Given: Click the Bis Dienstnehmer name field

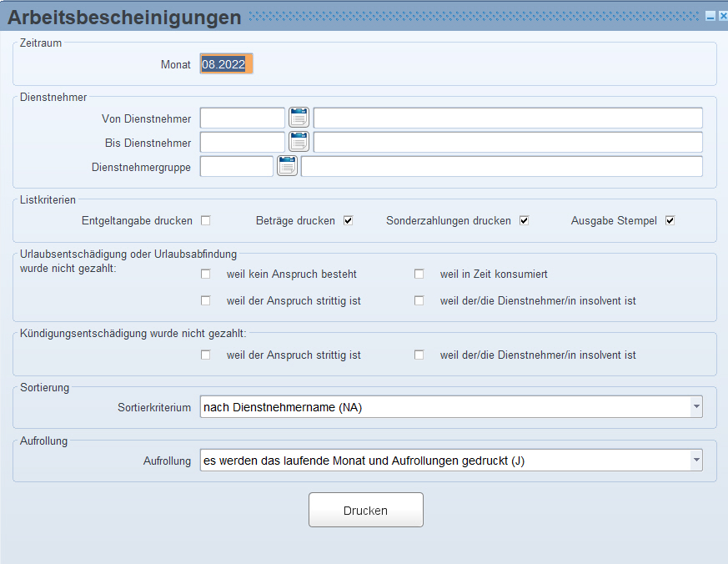Looking at the screenshot, I should [x=507, y=142].
